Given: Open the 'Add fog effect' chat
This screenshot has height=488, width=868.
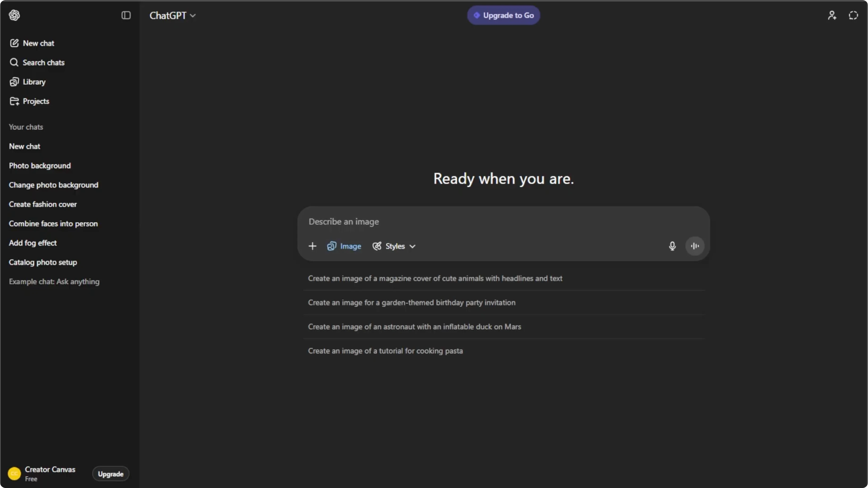Looking at the screenshot, I should pyautogui.click(x=69, y=243).
